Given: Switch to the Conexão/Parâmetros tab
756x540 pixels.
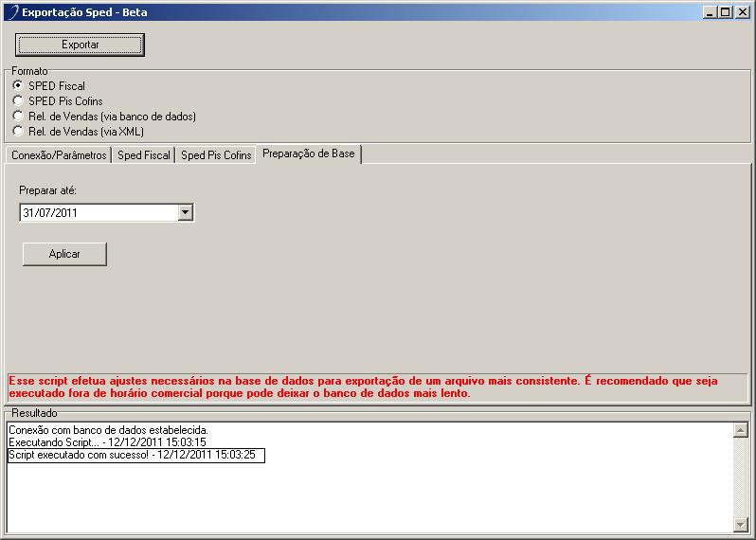Looking at the screenshot, I should (x=59, y=155).
